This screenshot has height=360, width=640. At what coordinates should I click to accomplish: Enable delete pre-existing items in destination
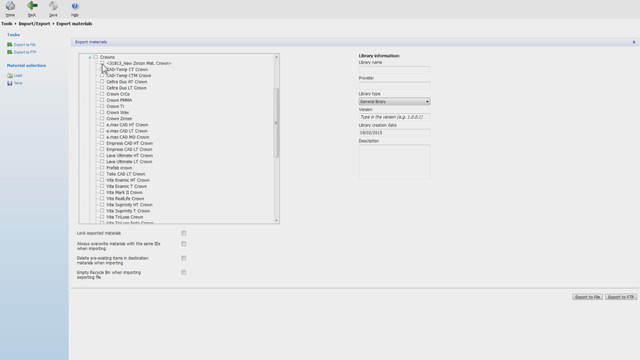click(x=184, y=258)
